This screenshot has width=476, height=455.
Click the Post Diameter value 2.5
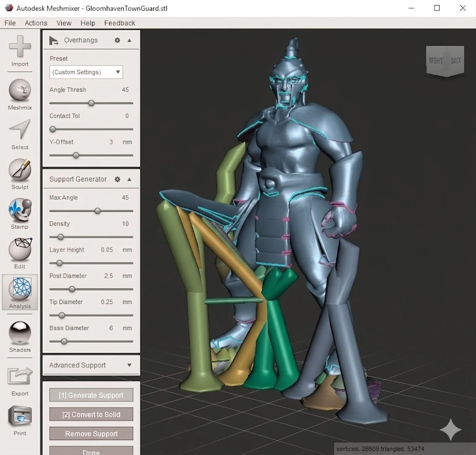click(108, 276)
